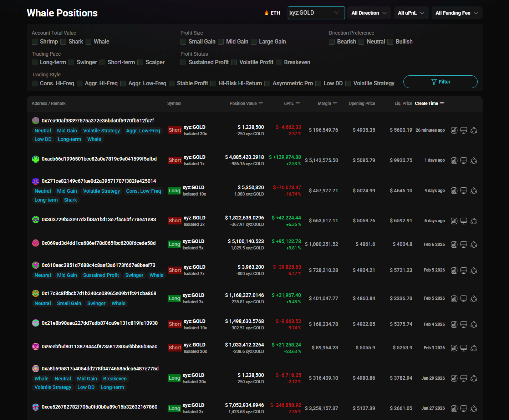Sort by Position Value filter icon
The height and width of the screenshot is (420, 509).
click(x=261, y=104)
